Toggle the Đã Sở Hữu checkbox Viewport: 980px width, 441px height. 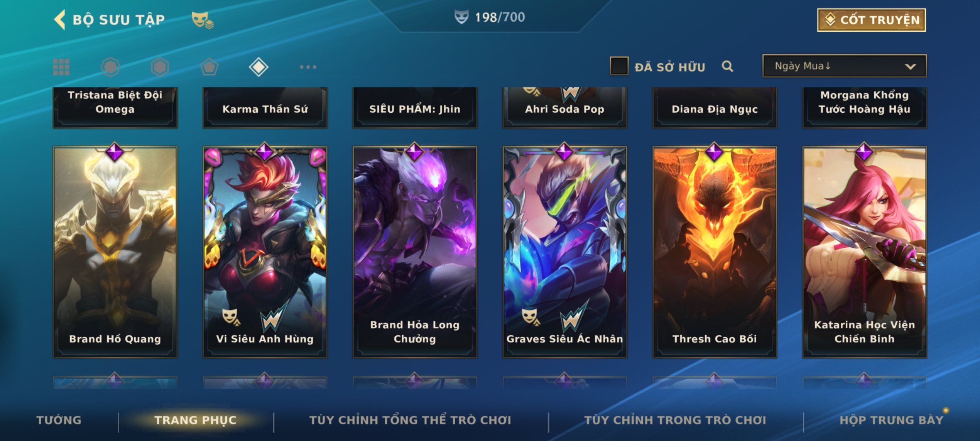tap(619, 66)
